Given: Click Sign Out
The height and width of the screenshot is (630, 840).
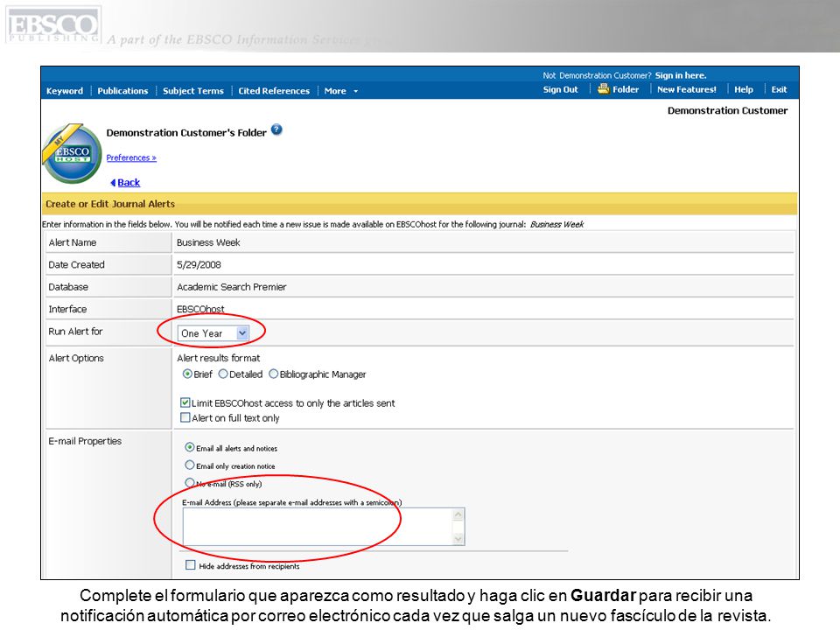Looking at the screenshot, I should pos(560,89).
